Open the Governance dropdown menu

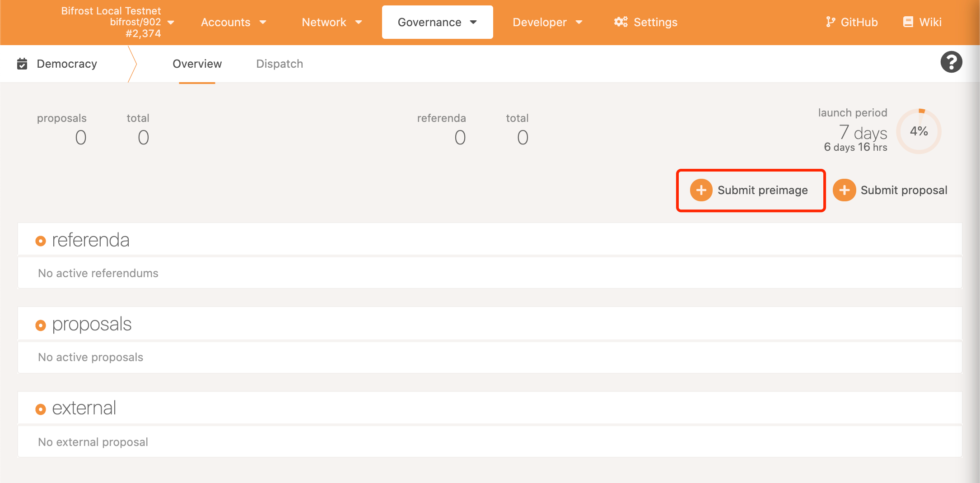click(437, 22)
